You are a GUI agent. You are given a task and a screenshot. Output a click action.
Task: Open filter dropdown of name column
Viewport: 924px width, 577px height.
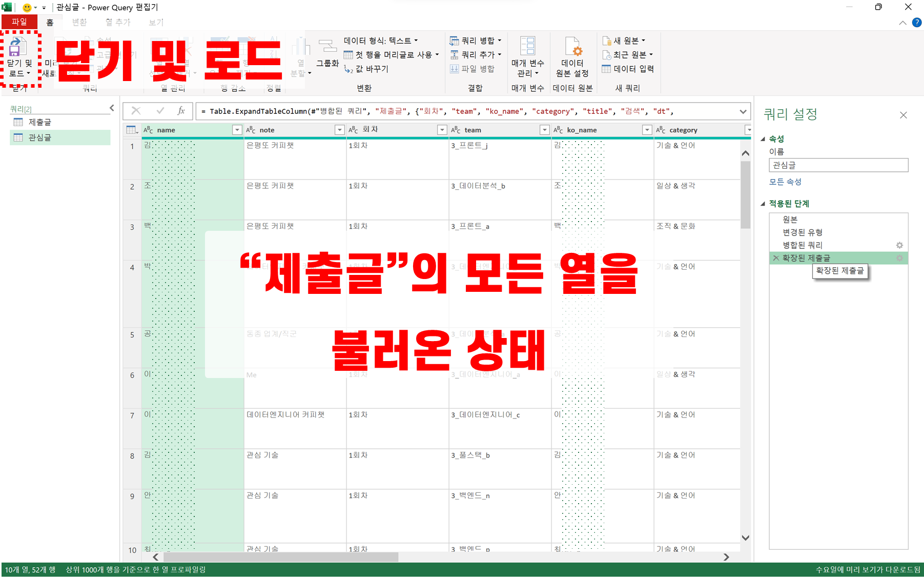coord(237,130)
